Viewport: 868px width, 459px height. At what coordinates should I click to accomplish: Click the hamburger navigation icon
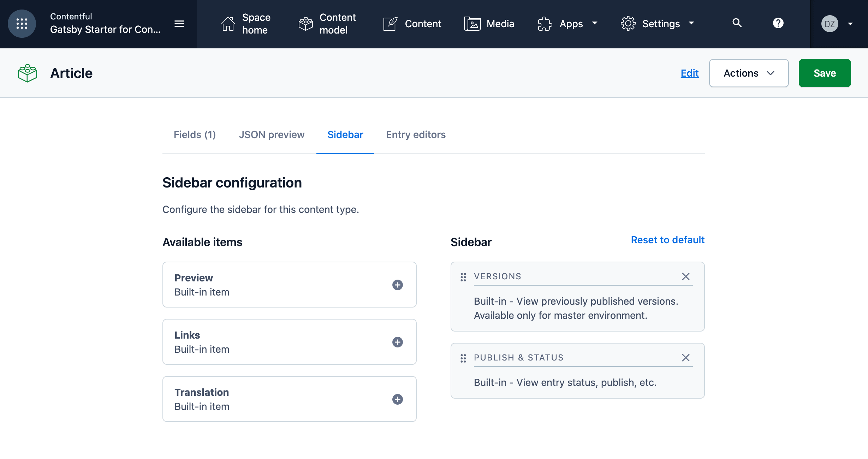click(179, 24)
